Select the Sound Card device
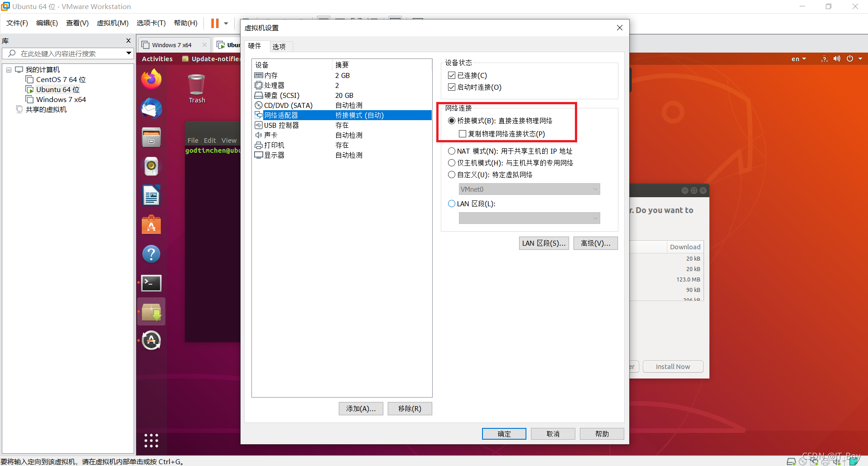This screenshot has height=466, width=868. 342,135
